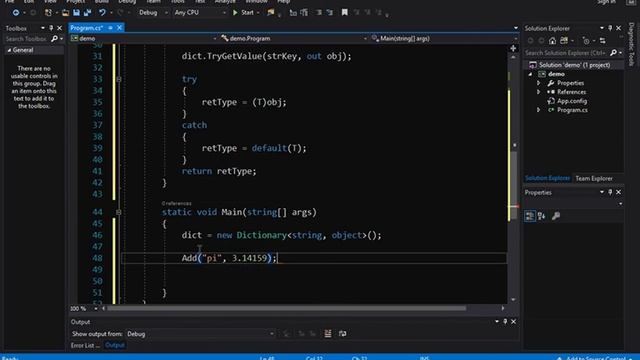Viewport: 640px width, 360px height.
Task: Click the Navigate Backward toolbar icon
Action: coord(16,13)
